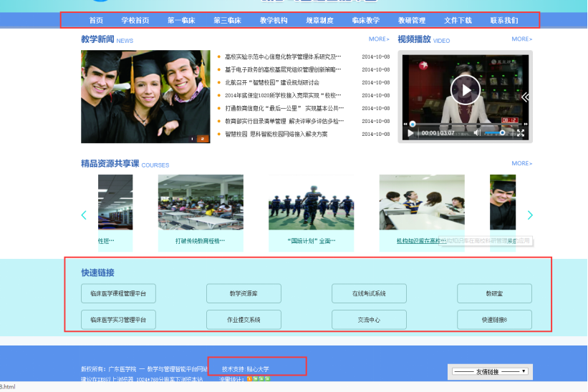Open the 友情链接 dropdown
The width and height of the screenshot is (588, 392).
click(491, 371)
